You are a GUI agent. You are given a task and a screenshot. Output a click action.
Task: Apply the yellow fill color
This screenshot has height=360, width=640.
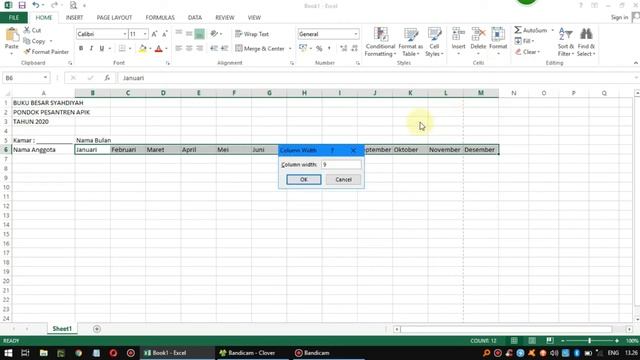pyautogui.click(x=142, y=49)
